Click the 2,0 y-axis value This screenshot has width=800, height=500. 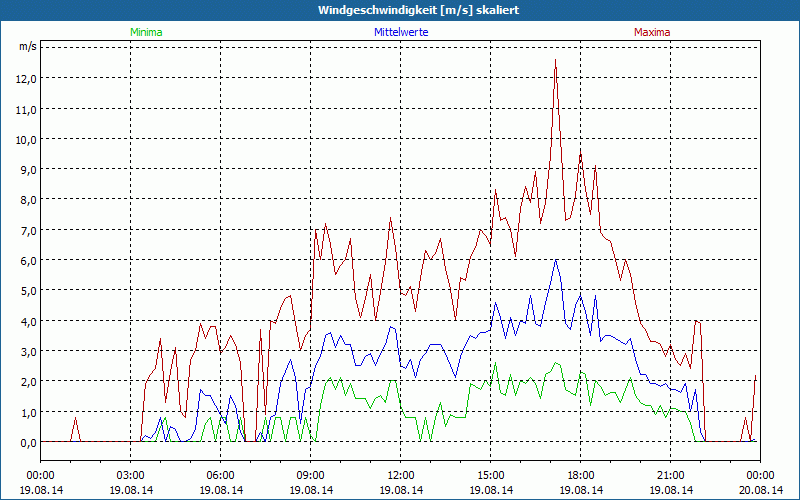click(29, 382)
